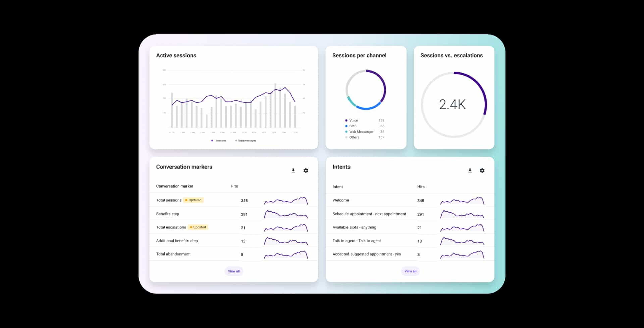Click View all under Intents
The image size is (644, 328).
point(410,271)
